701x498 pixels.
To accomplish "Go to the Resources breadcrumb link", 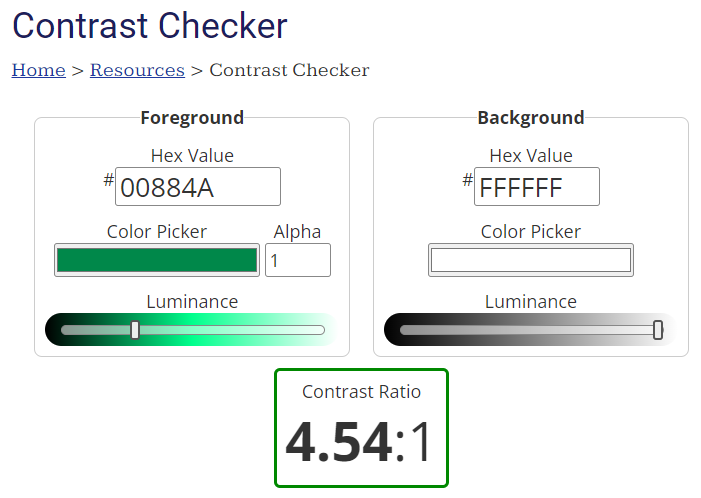I will point(137,71).
